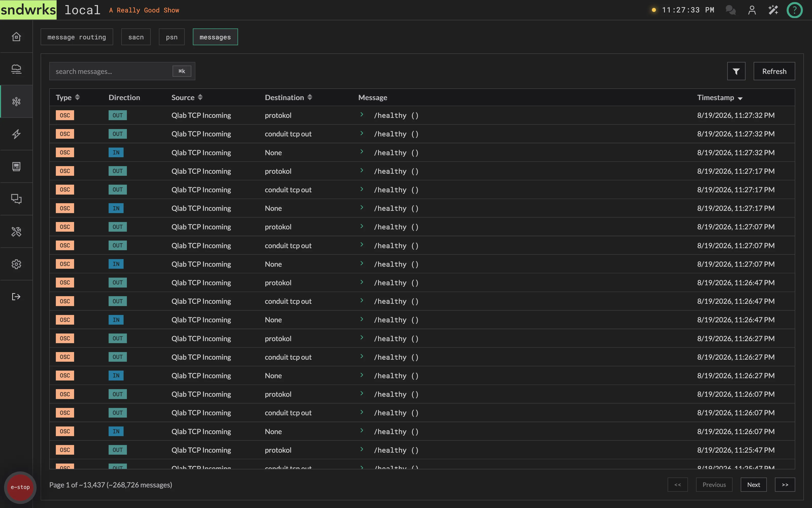Sort by the Type column header
The image size is (812, 508).
point(68,98)
